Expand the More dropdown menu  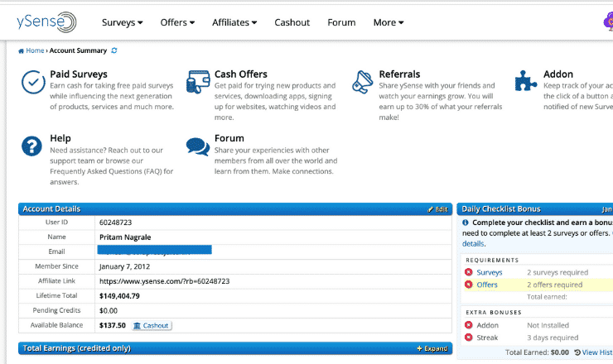click(389, 22)
